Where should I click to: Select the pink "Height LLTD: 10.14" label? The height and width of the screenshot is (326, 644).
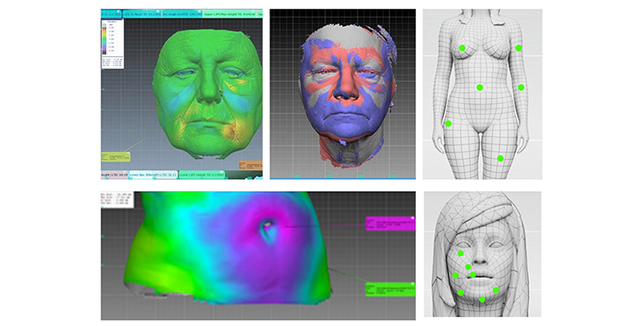(115, 175)
